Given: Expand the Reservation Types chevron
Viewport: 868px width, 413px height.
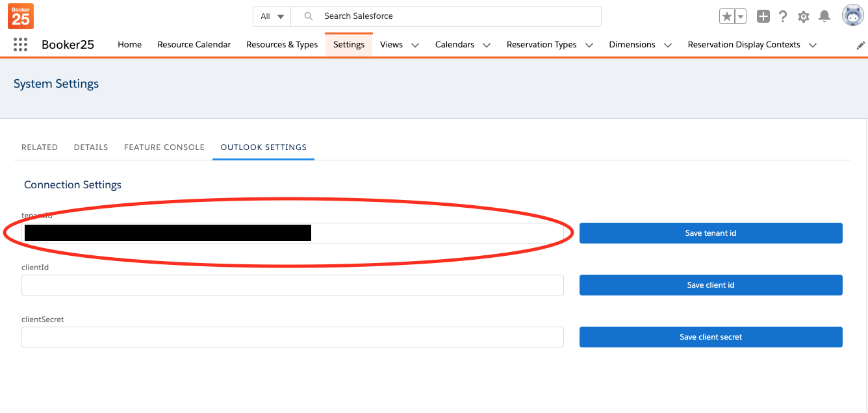Looking at the screenshot, I should 589,45.
